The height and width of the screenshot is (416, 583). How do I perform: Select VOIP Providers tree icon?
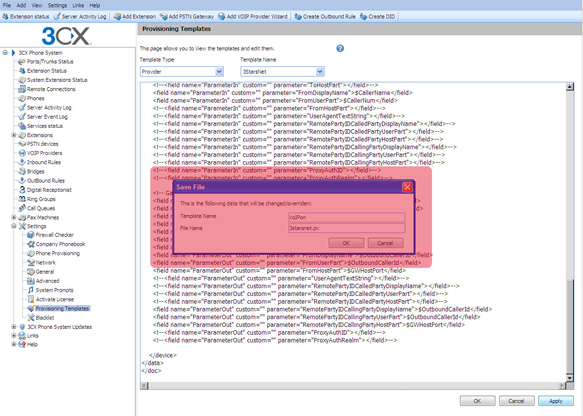coord(22,153)
